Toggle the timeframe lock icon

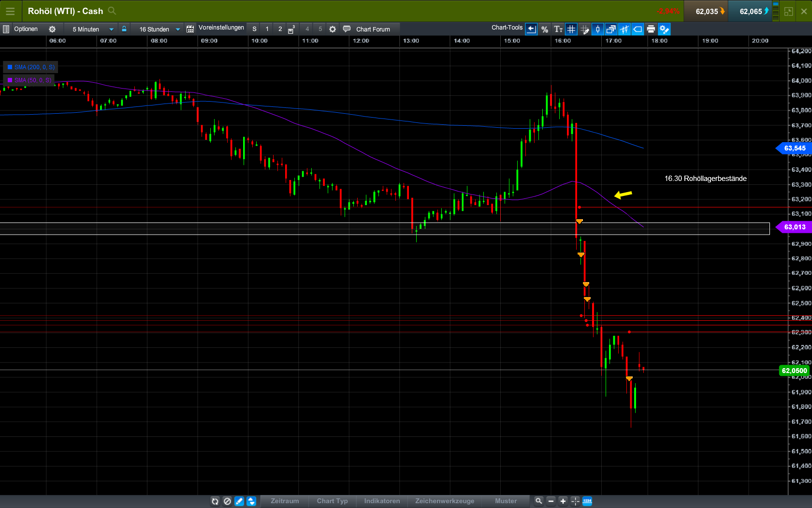point(124,29)
